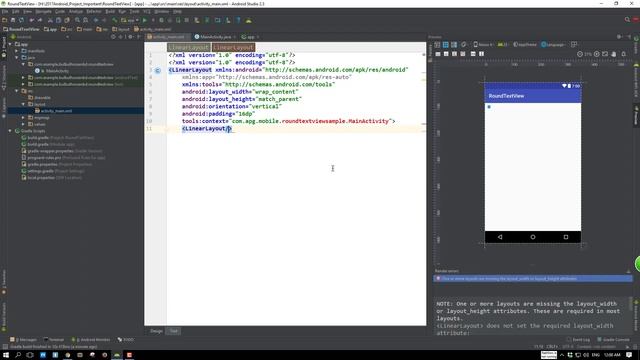Open the Run menu
Screen dimensions: 640x360
click(122, 11)
